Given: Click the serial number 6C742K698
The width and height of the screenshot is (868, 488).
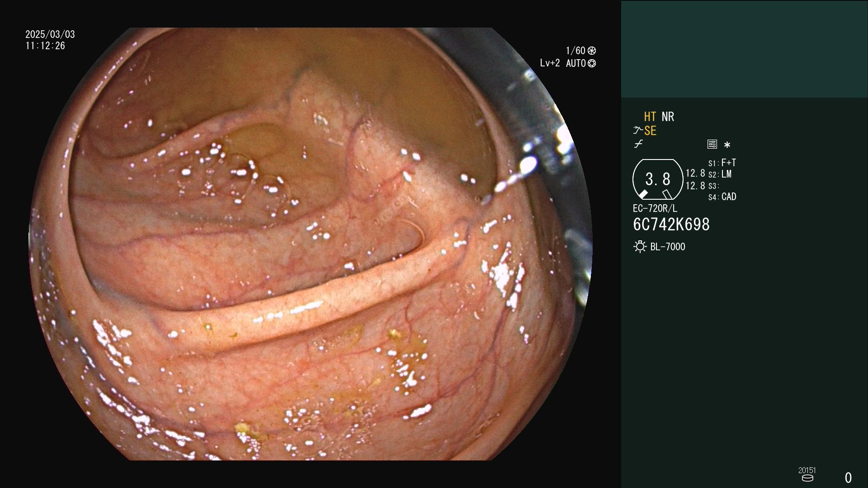Looking at the screenshot, I should click(x=671, y=225).
